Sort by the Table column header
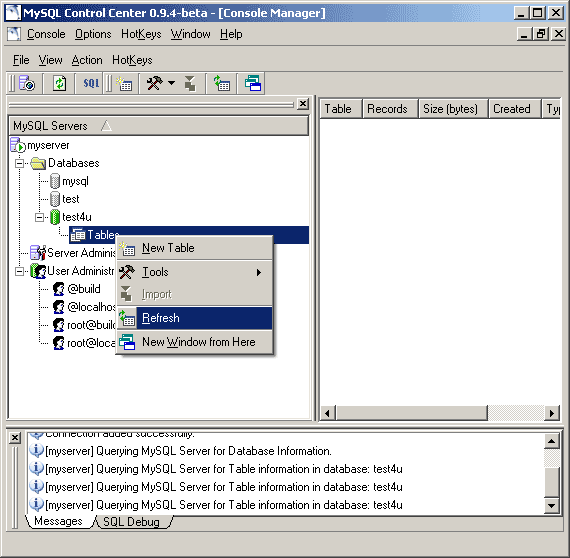 point(341,109)
